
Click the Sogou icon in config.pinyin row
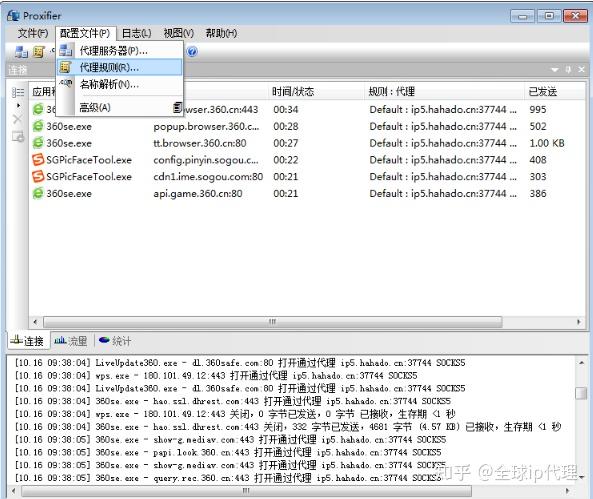[38, 160]
